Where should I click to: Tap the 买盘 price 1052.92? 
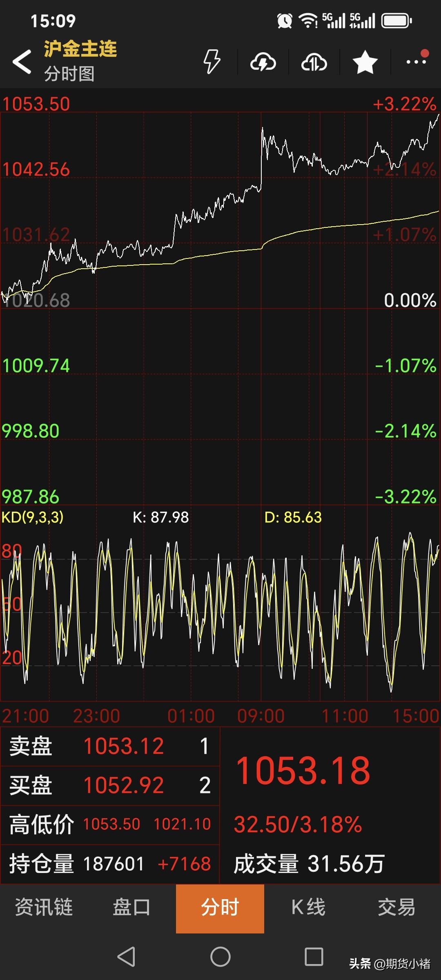[x=124, y=785]
